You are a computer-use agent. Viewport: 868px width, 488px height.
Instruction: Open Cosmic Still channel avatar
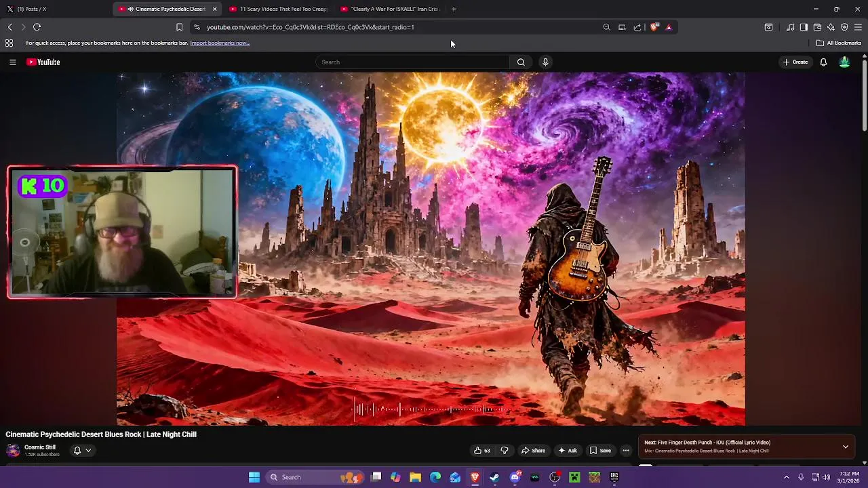pyautogui.click(x=13, y=451)
